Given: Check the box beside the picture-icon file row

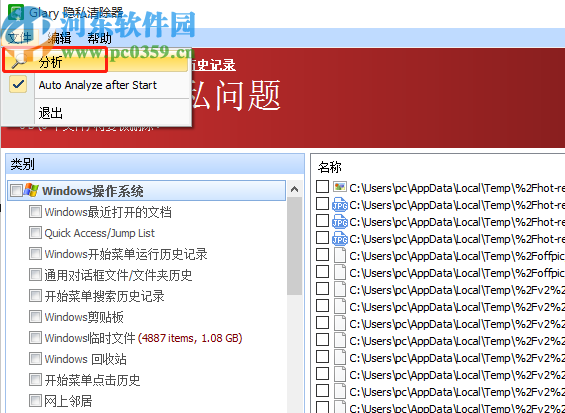Looking at the screenshot, I should [322, 187].
